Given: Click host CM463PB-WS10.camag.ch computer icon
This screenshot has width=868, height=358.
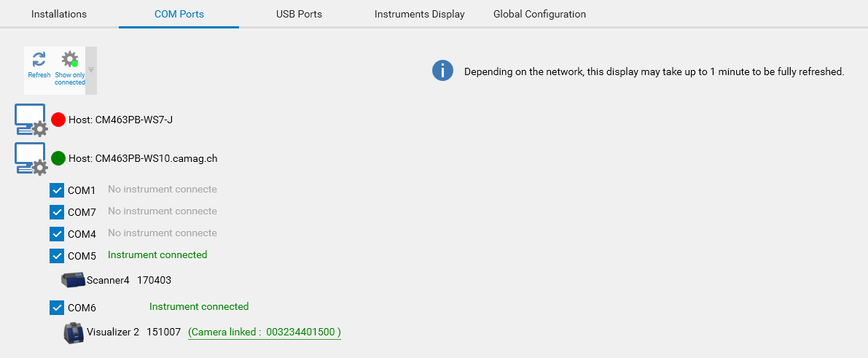Looking at the screenshot, I should (31, 158).
